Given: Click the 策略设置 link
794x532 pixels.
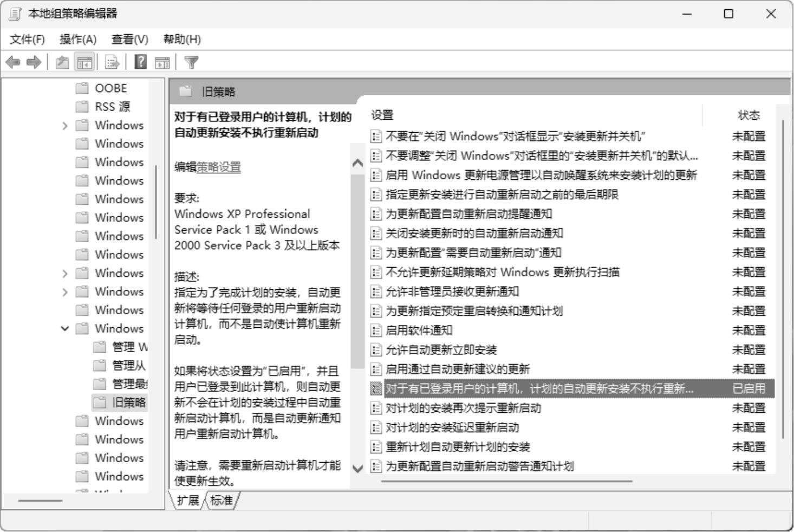Looking at the screenshot, I should click(x=218, y=167).
